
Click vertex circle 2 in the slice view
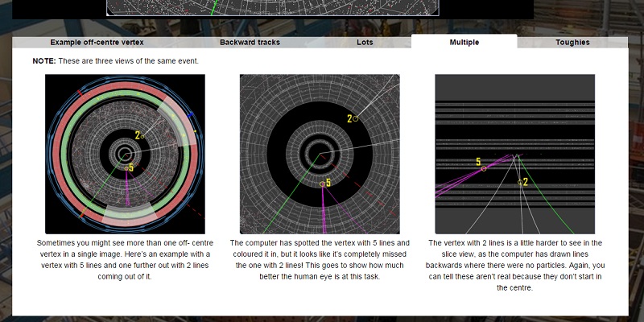pos(520,182)
